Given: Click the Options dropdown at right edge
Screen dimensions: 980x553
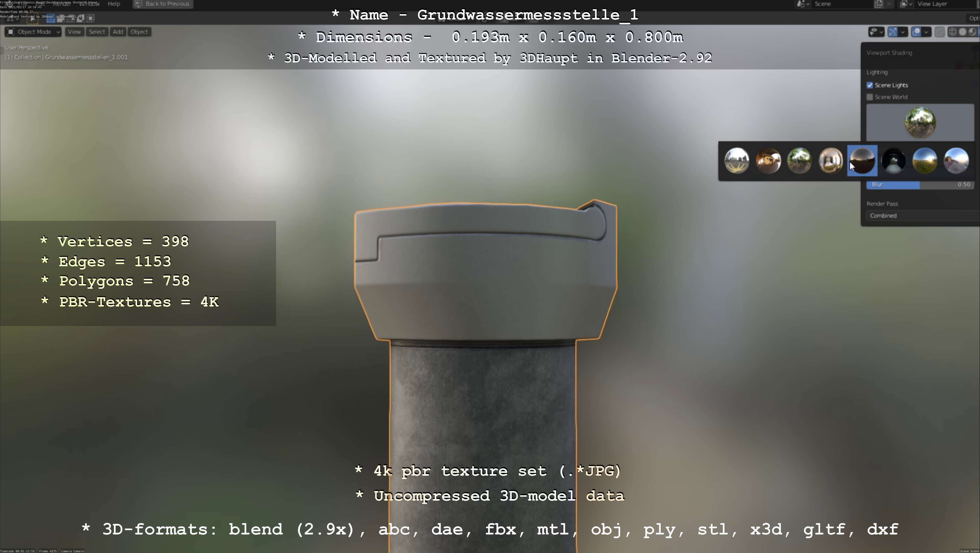Looking at the screenshot, I should 974,18.
